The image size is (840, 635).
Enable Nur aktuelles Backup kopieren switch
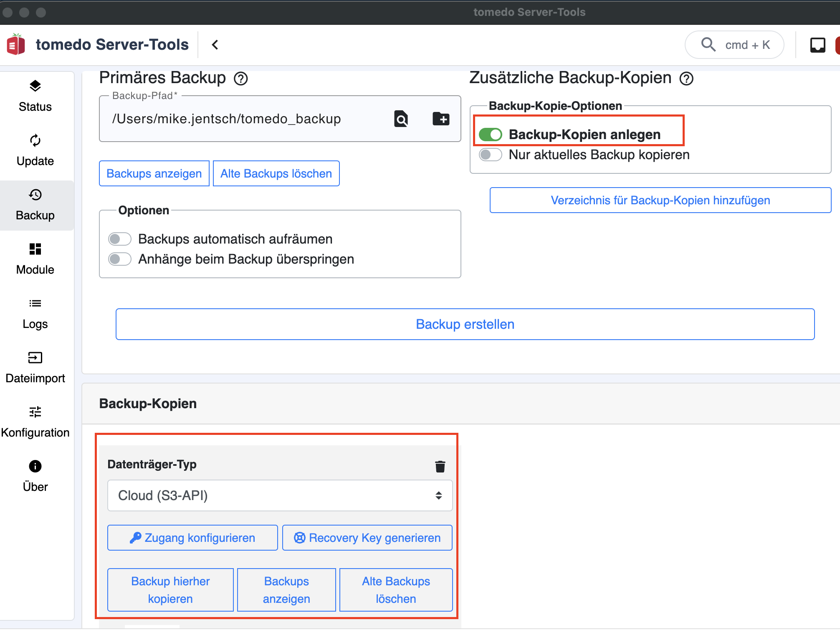point(490,155)
